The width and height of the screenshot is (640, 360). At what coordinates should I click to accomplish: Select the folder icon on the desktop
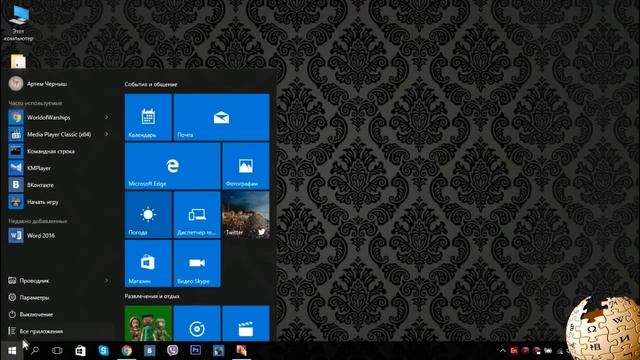[x=18, y=62]
